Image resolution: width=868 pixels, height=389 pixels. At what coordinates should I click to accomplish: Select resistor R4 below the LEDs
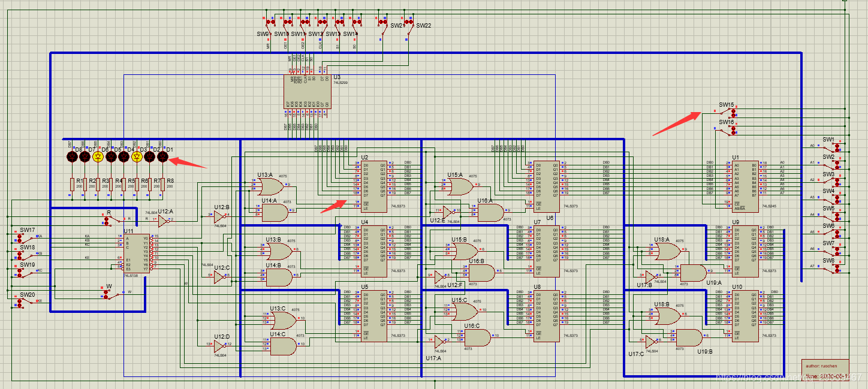coord(111,183)
